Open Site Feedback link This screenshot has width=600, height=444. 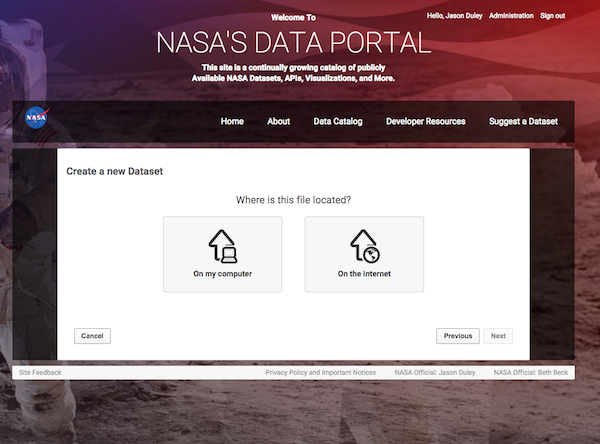(x=40, y=372)
